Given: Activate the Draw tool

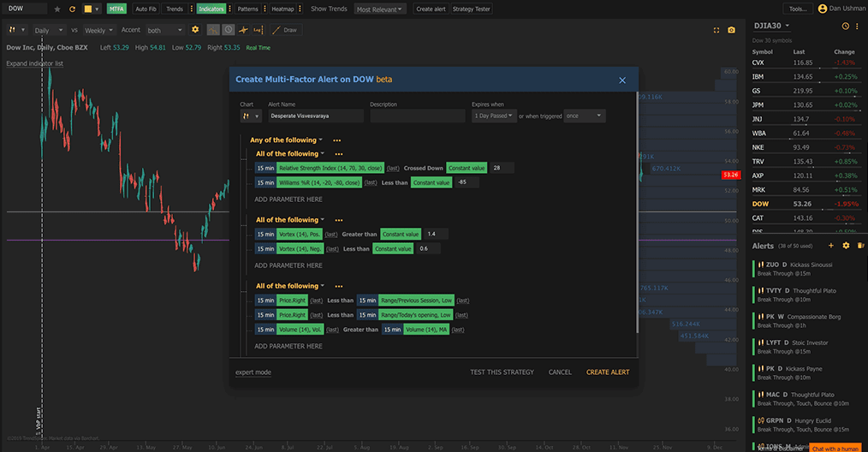Looking at the screenshot, I should click(x=285, y=30).
